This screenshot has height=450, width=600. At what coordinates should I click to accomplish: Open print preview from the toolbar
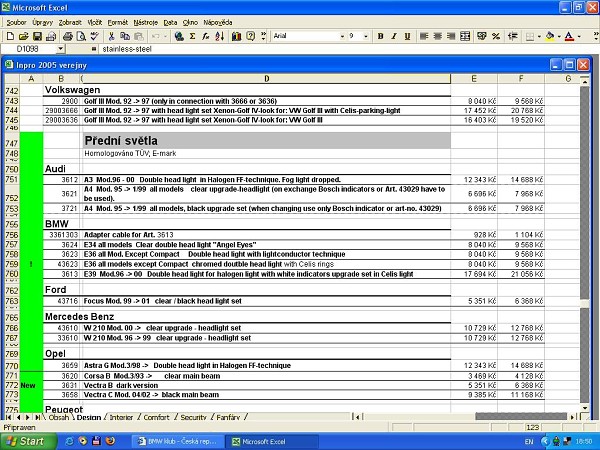click(x=81, y=36)
